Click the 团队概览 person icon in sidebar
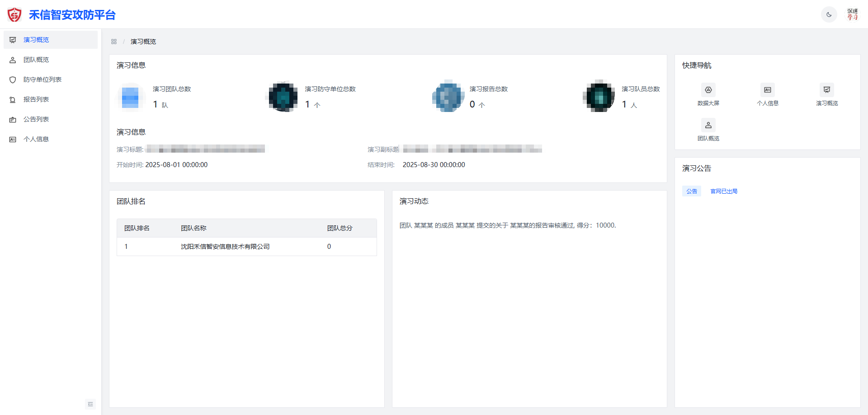 click(13, 60)
